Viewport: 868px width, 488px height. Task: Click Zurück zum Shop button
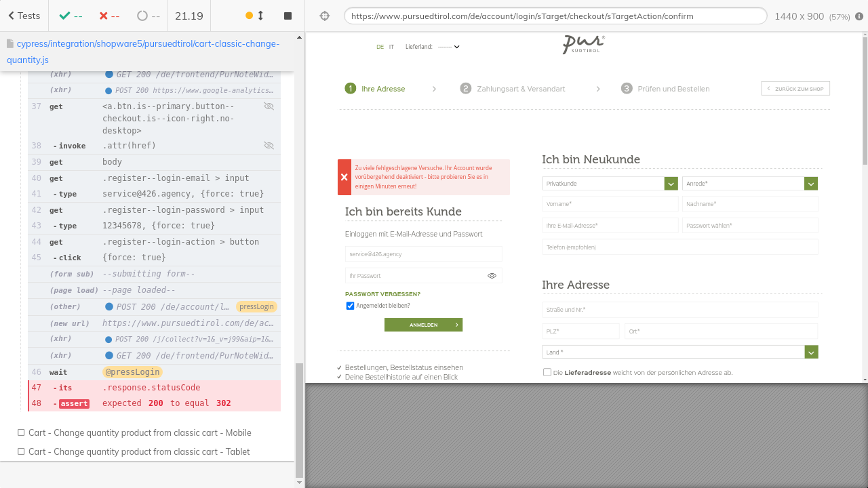tap(795, 89)
